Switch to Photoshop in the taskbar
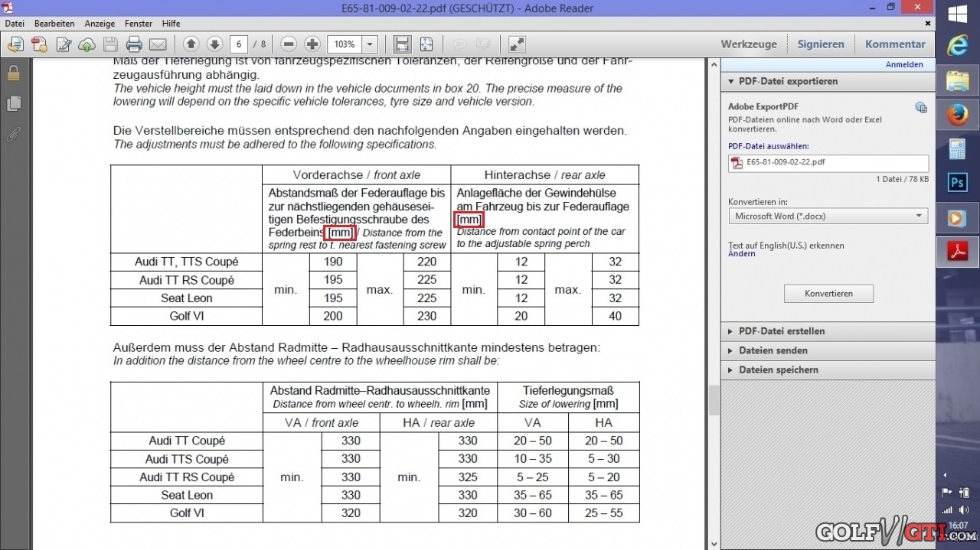This screenshot has width=980, height=550. click(x=957, y=183)
